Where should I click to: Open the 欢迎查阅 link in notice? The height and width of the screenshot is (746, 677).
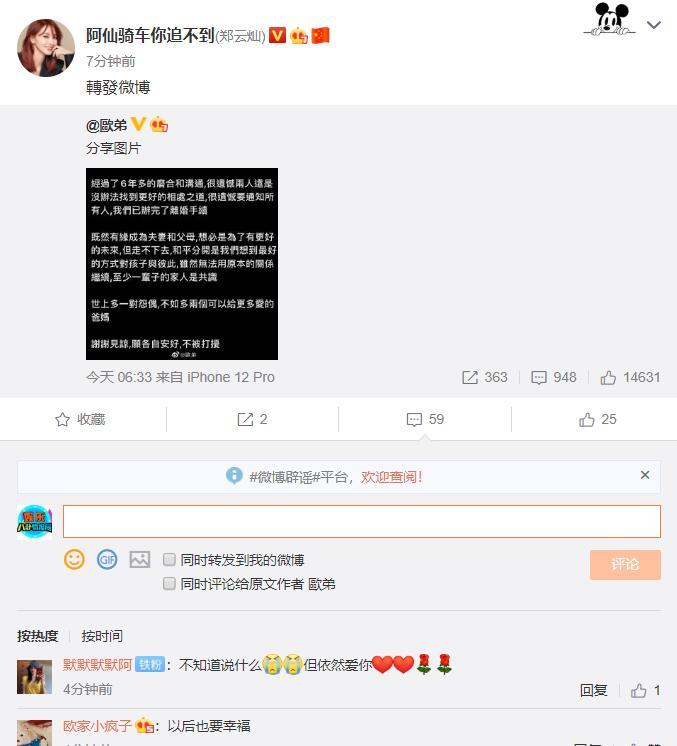[391, 477]
